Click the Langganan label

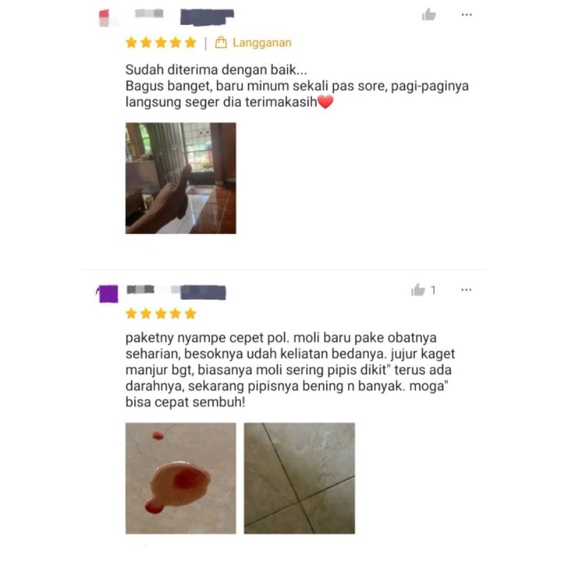262,42
